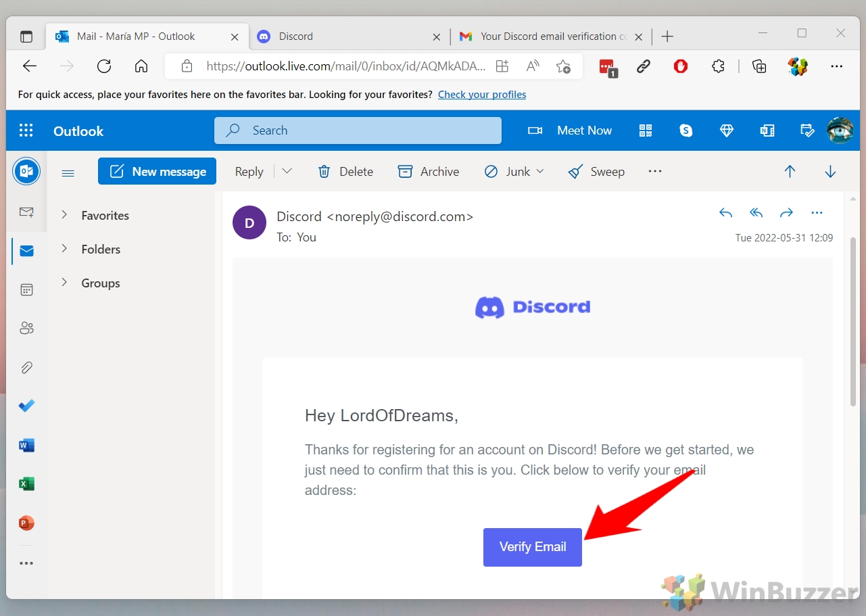
Task: Open browser settings and more menu
Action: coord(837,66)
